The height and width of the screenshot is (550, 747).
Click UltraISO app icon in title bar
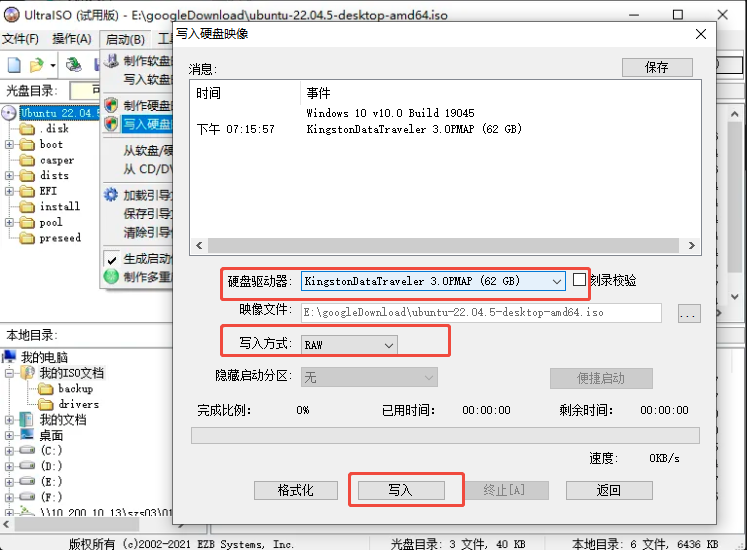click(11, 15)
